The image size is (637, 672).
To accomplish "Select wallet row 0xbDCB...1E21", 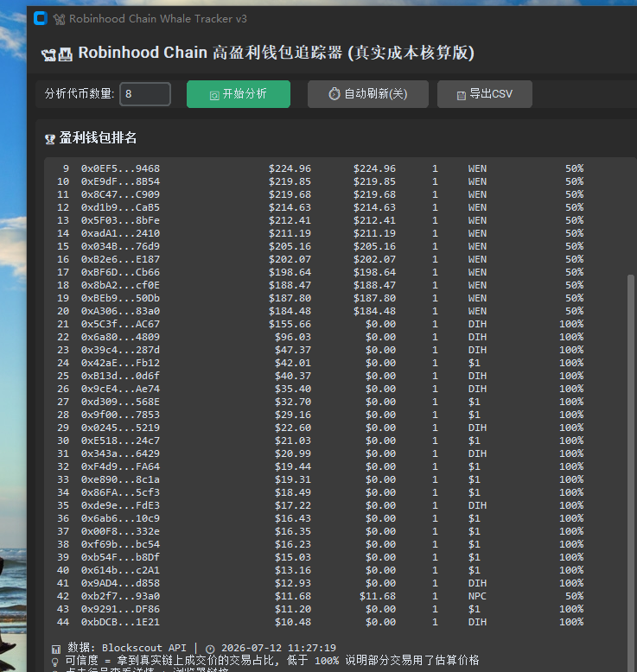I will tap(320, 622).
